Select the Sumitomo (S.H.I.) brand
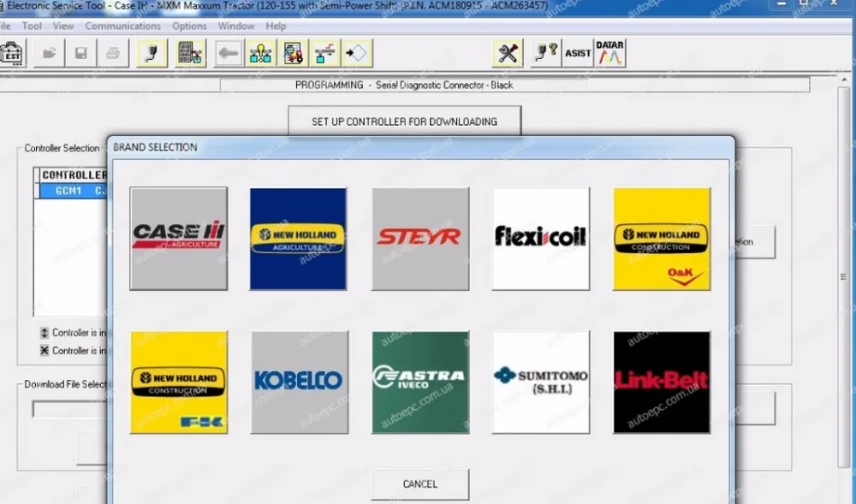This screenshot has width=856, height=504. [540, 382]
